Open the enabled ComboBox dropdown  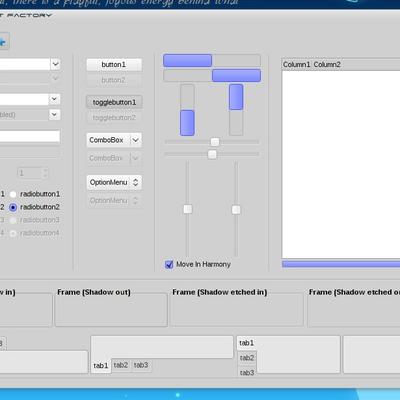coord(114,140)
